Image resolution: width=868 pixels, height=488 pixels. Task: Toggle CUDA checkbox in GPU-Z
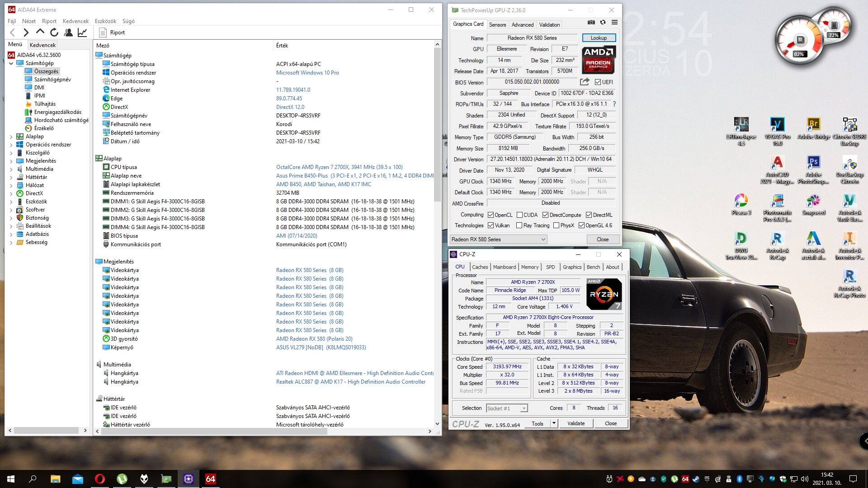click(519, 215)
